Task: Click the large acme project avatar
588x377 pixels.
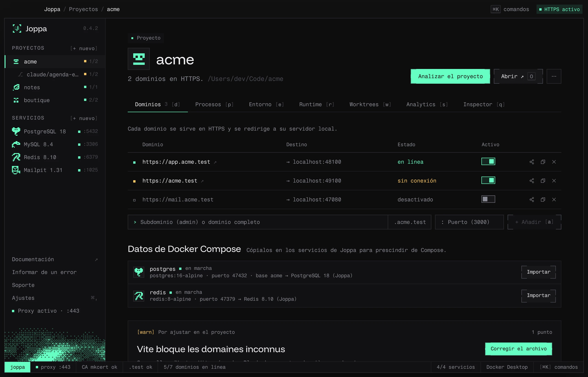Action: (x=139, y=59)
